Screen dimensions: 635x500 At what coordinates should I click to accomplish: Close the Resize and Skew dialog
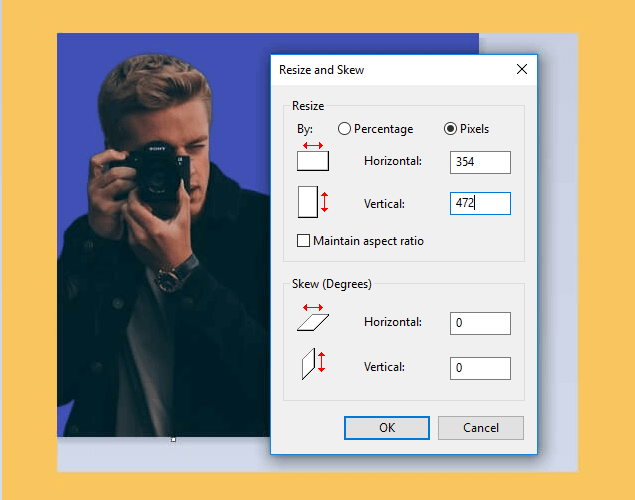click(522, 69)
